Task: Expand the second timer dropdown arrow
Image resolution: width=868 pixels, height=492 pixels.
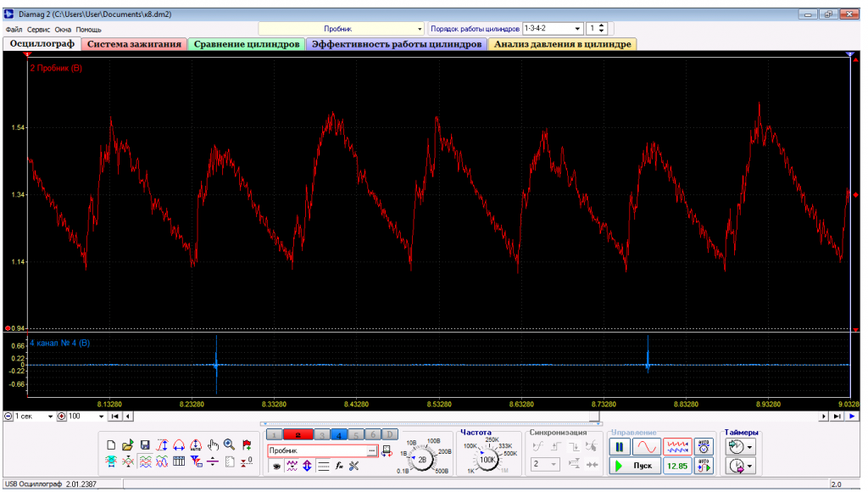Action: [x=750, y=467]
